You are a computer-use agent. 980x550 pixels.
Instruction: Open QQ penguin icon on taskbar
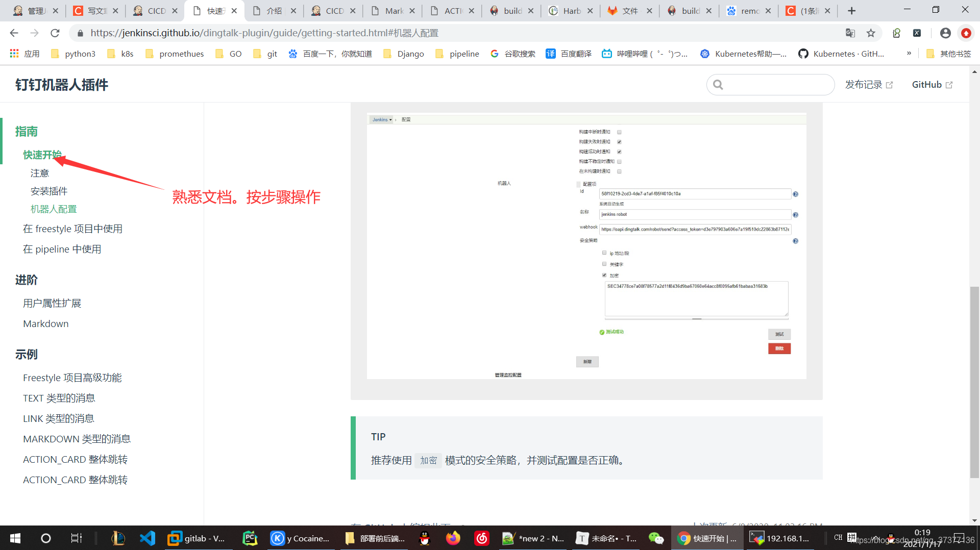click(x=424, y=538)
